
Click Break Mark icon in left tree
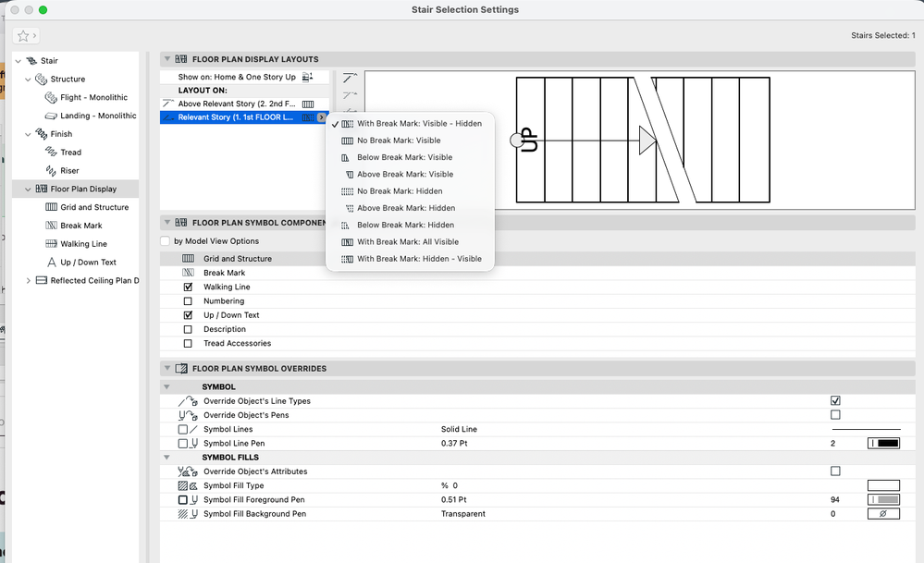tap(51, 226)
